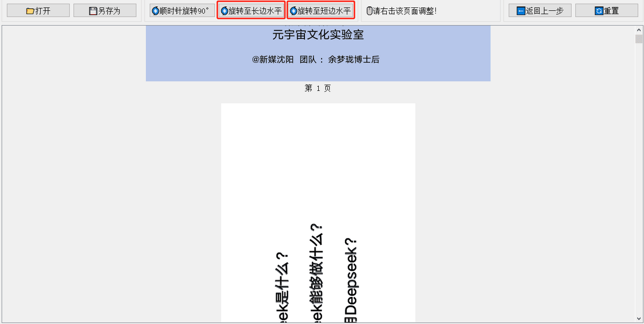Click the scroll-up arrow of the vertical scrollbar

639,29
